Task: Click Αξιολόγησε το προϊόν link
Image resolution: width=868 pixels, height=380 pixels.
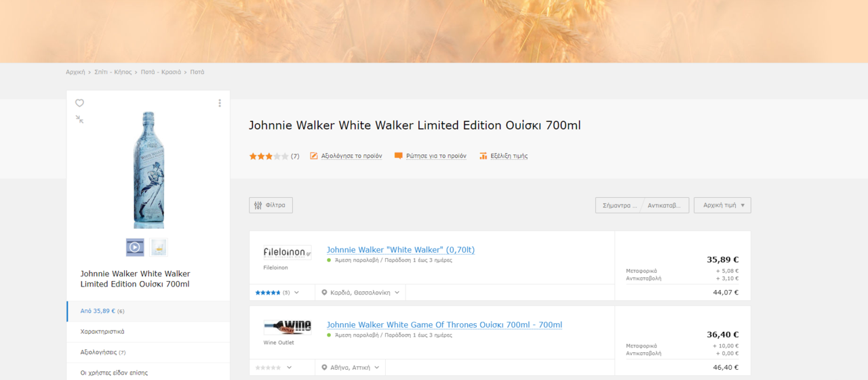Action: click(351, 156)
